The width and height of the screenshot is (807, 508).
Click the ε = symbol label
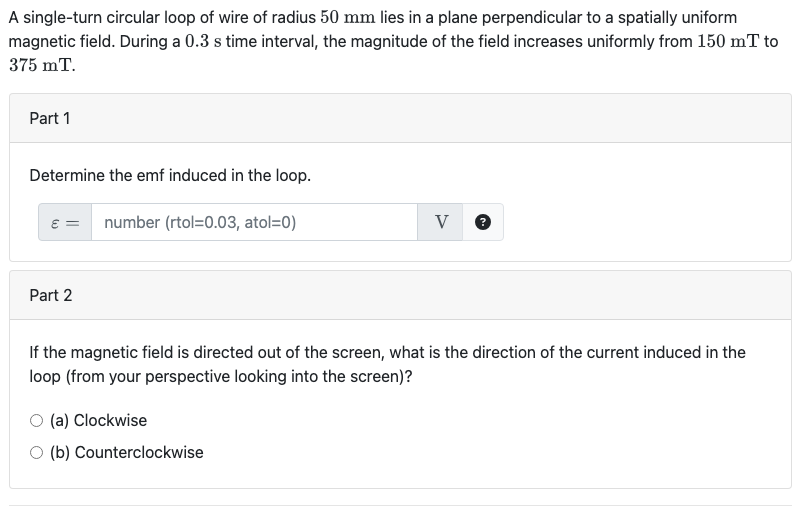click(66, 223)
